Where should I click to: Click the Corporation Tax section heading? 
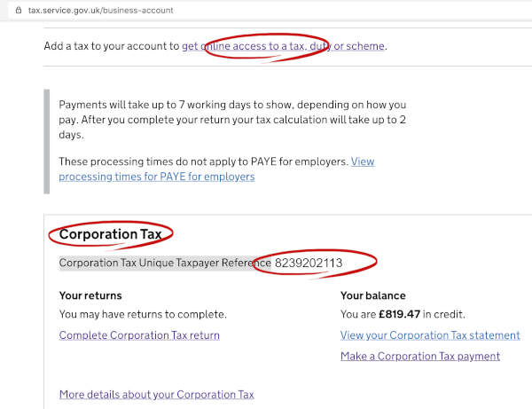pos(110,234)
